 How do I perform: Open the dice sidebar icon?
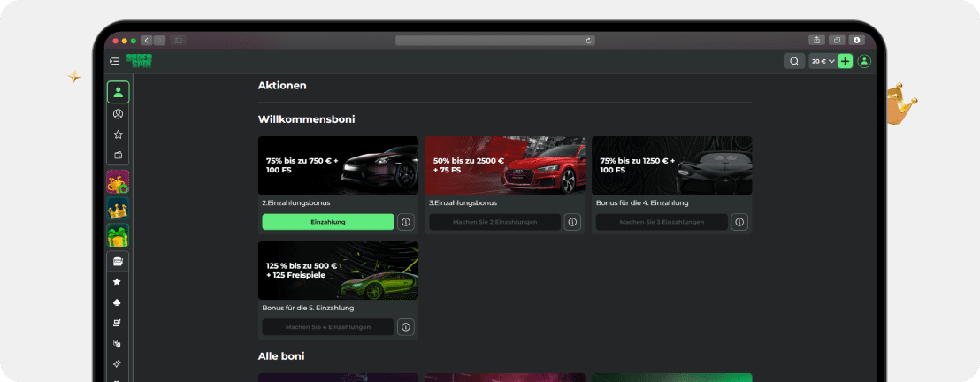click(x=117, y=343)
